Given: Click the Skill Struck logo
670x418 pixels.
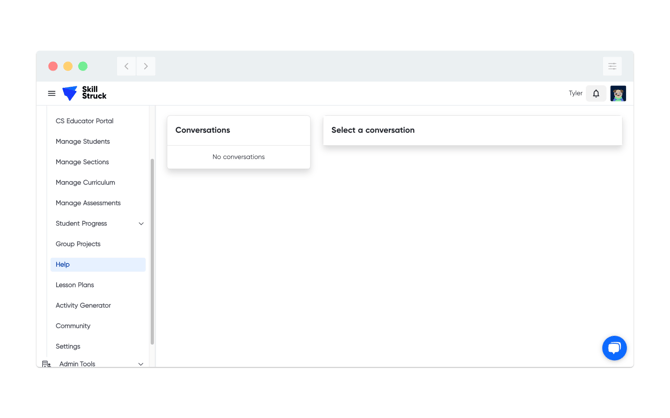Looking at the screenshot, I should (x=84, y=93).
